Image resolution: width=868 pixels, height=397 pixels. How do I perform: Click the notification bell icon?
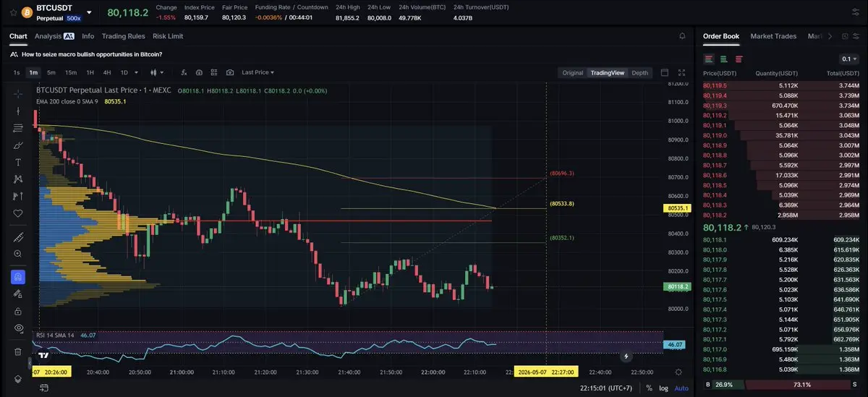tap(682, 36)
